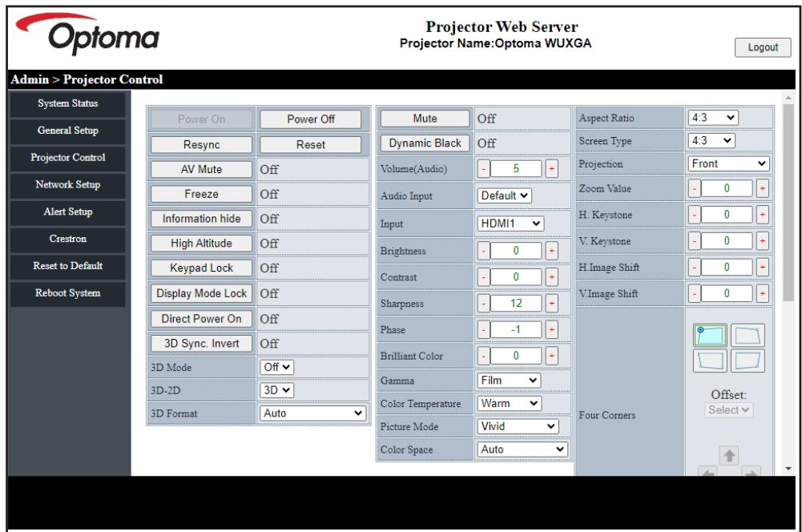The image size is (802, 532).
Task: Decrease H. Keystone with minus button
Action: pyautogui.click(x=694, y=215)
